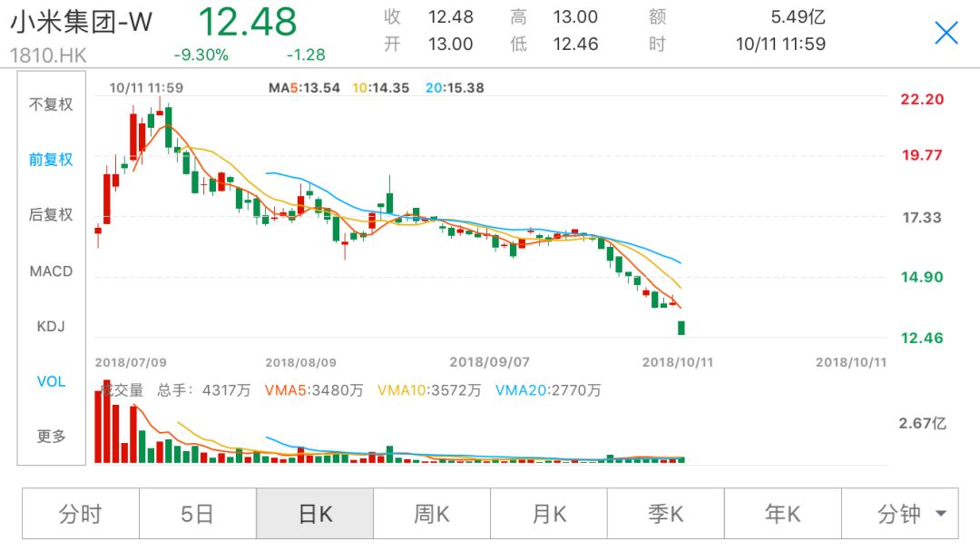The image size is (980, 551).
Task: Select the 月K monthly chart tab
Action: (x=549, y=514)
